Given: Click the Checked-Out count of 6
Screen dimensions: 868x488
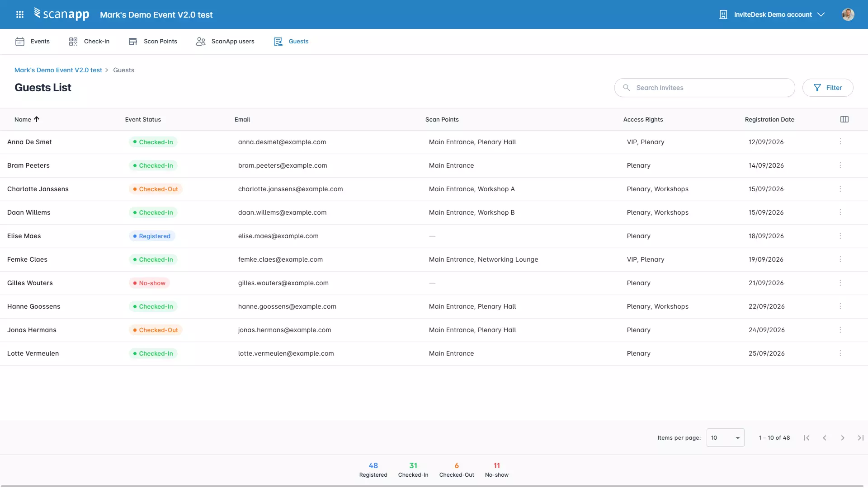Looking at the screenshot, I should click(x=457, y=469).
